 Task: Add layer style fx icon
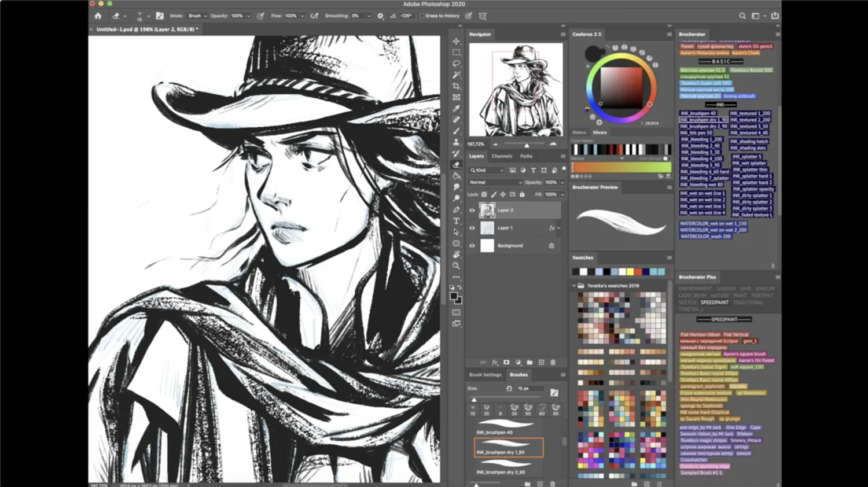coord(495,363)
